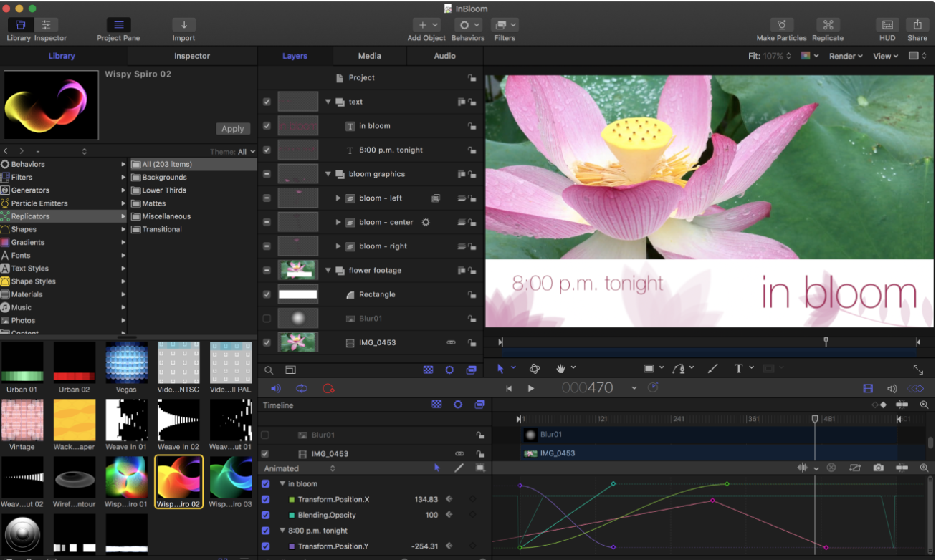Switch to the Library tab

[62, 56]
